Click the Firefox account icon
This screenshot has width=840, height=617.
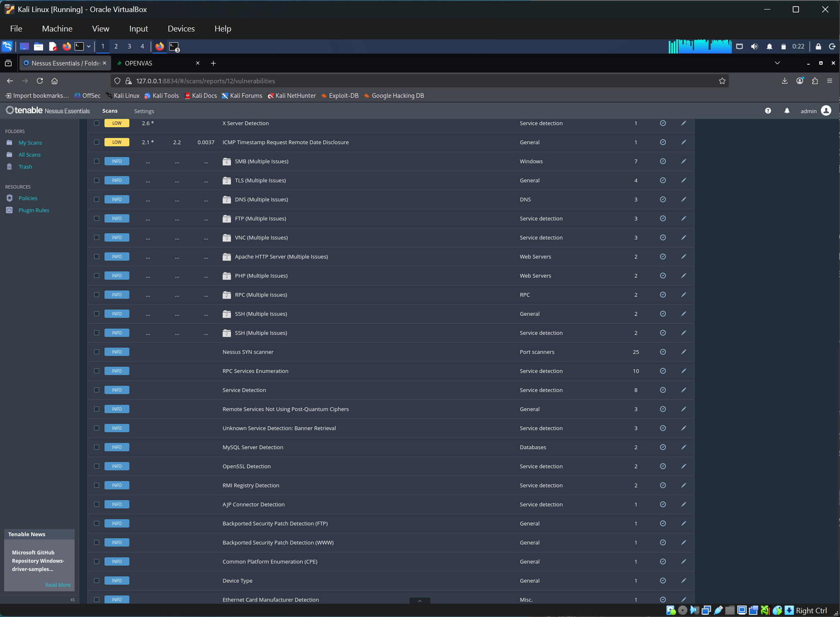[800, 81]
